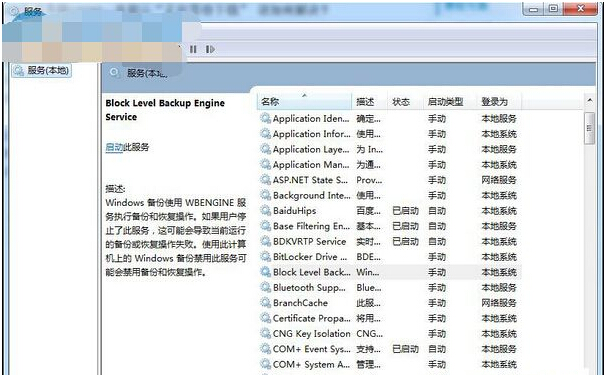Click gear icon beside Certificate Propagation
Viewport: 606px width, 375px height.
point(266,318)
